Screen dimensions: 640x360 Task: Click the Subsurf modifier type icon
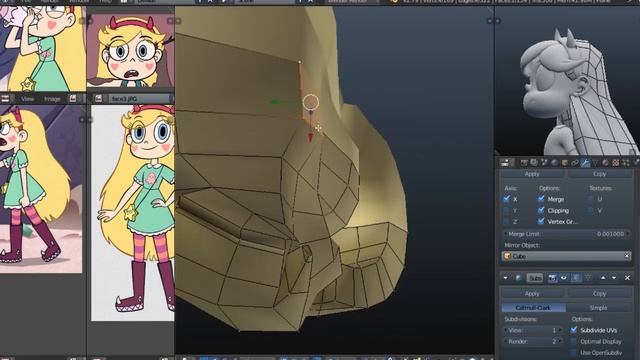[x=518, y=278]
